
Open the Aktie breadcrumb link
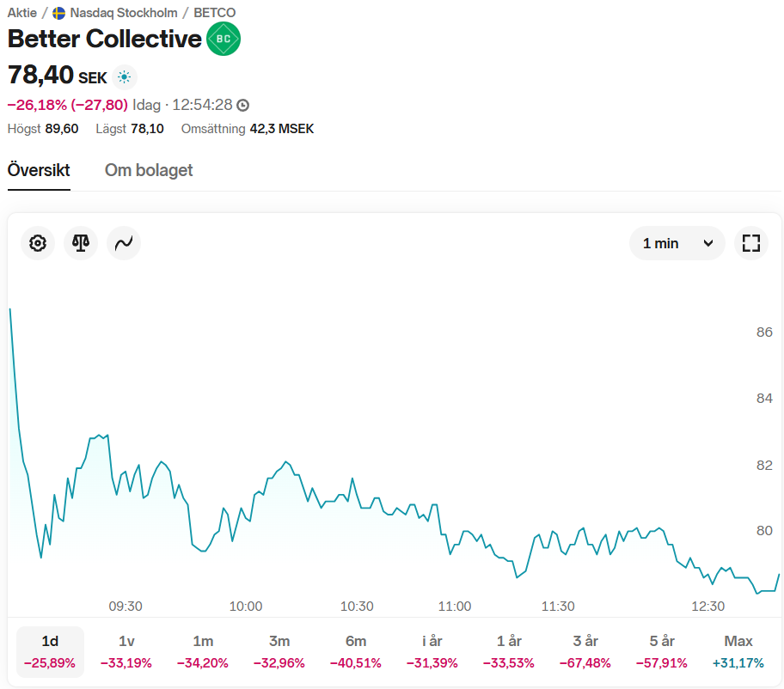click(x=22, y=13)
